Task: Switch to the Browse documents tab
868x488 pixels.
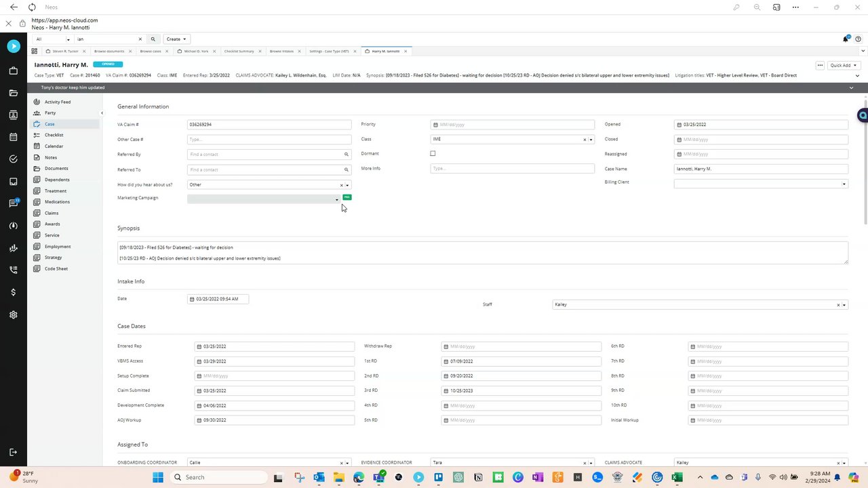Action: point(109,52)
